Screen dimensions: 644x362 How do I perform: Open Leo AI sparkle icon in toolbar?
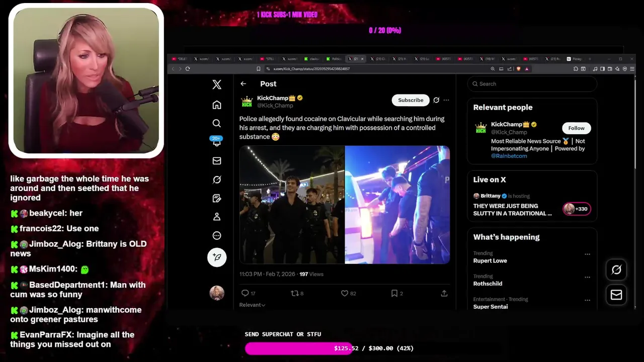[x=617, y=69]
